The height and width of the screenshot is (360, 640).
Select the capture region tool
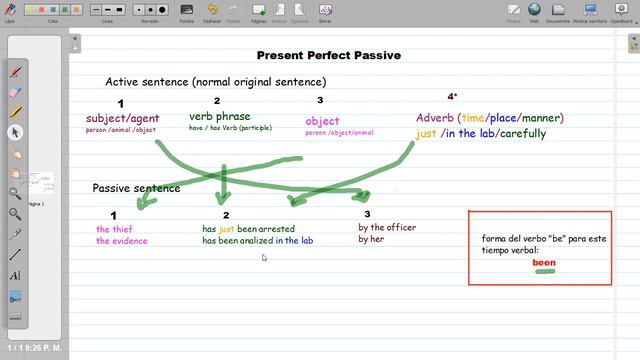pyautogui.click(x=16, y=296)
